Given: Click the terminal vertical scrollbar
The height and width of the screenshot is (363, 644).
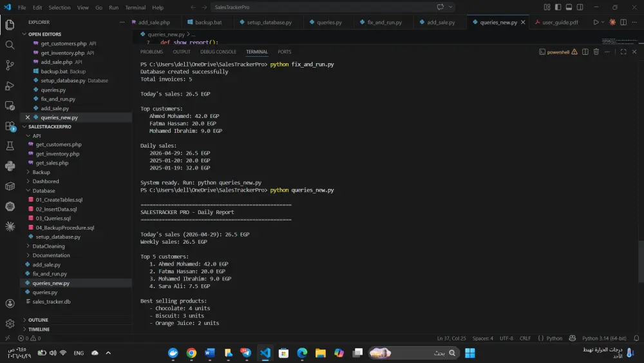Looking at the screenshot, I should click(x=641, y=262).
